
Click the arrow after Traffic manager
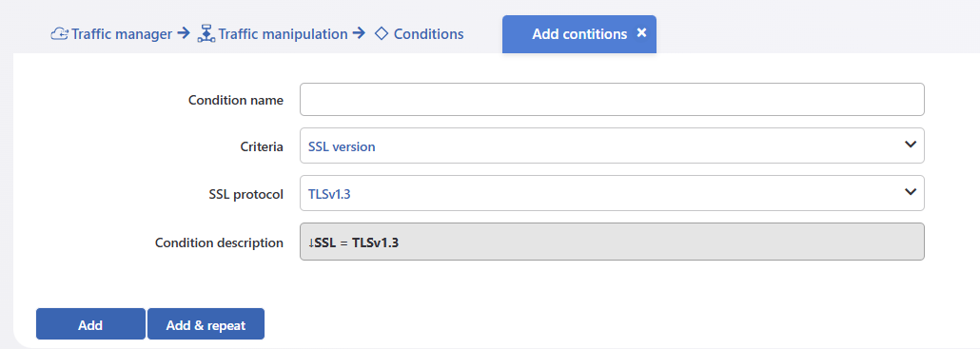[x=183, y=33]
